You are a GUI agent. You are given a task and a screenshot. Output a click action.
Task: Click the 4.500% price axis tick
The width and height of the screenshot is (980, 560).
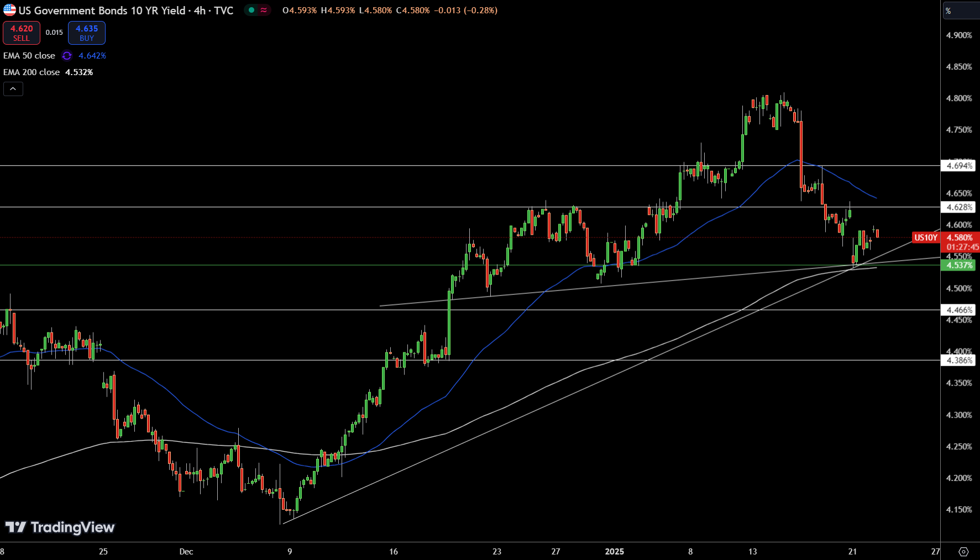[959, 288]
